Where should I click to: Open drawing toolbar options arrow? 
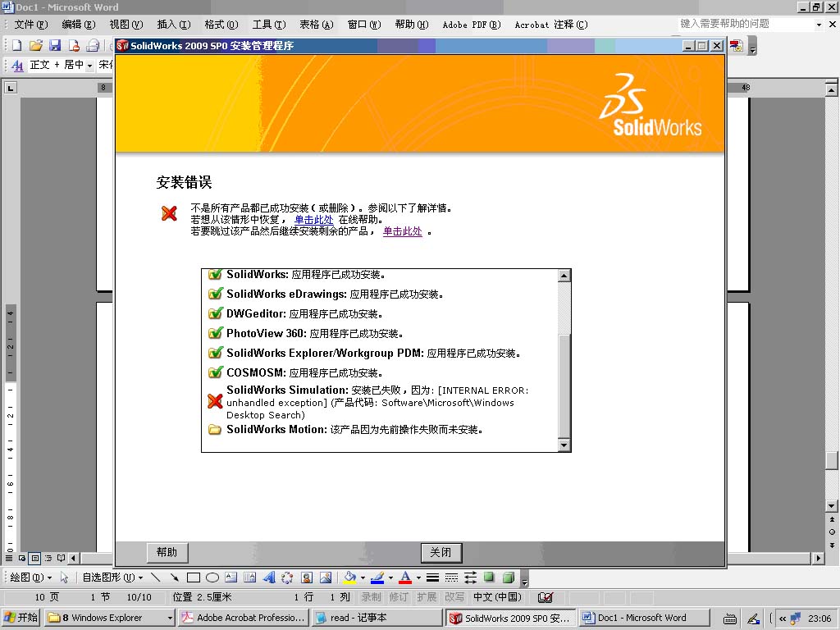(524, 579)
